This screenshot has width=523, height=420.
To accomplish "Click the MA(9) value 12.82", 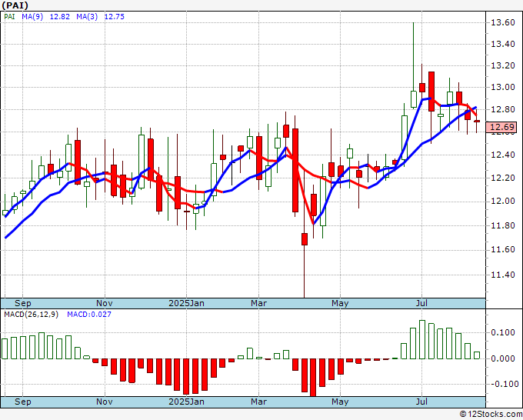I will (x=60, y=17).
